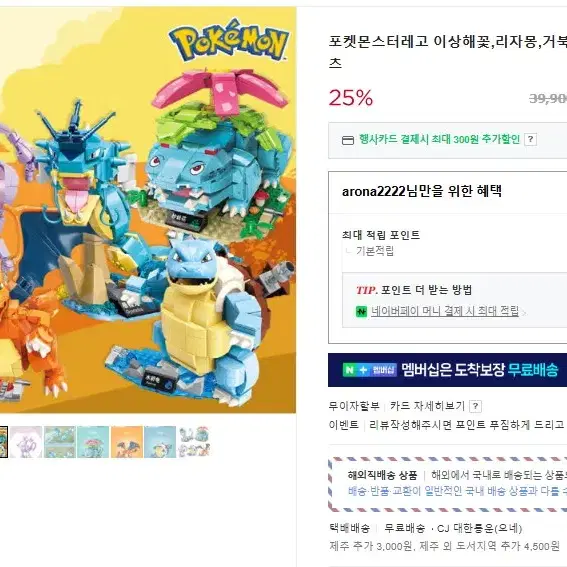Screen dimensions: 567x567
Task: Click the main Pokemon product image
Action: click(x=148, y=210)
